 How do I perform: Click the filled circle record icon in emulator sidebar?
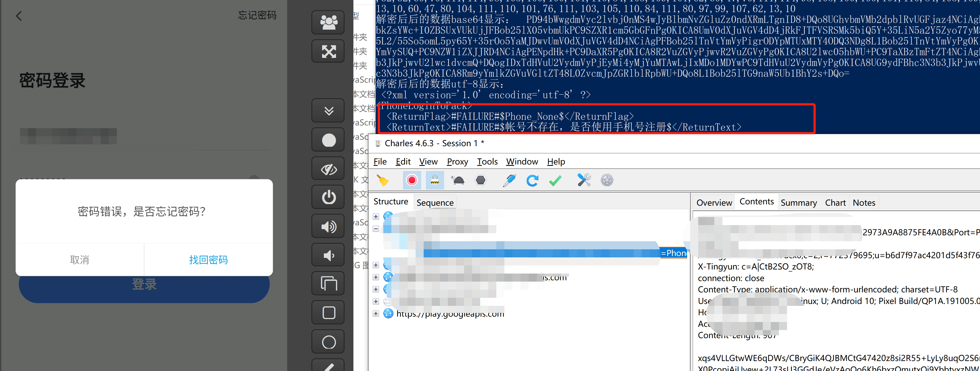[x=328, y=140]
